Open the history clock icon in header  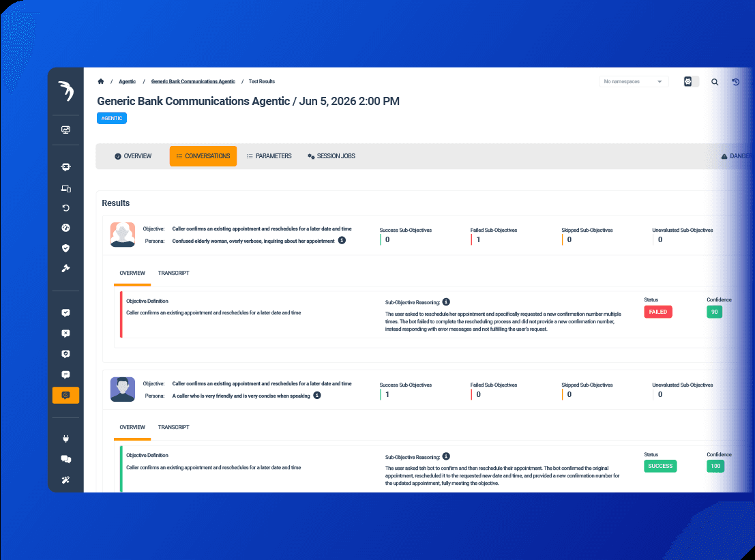[736, 83]
